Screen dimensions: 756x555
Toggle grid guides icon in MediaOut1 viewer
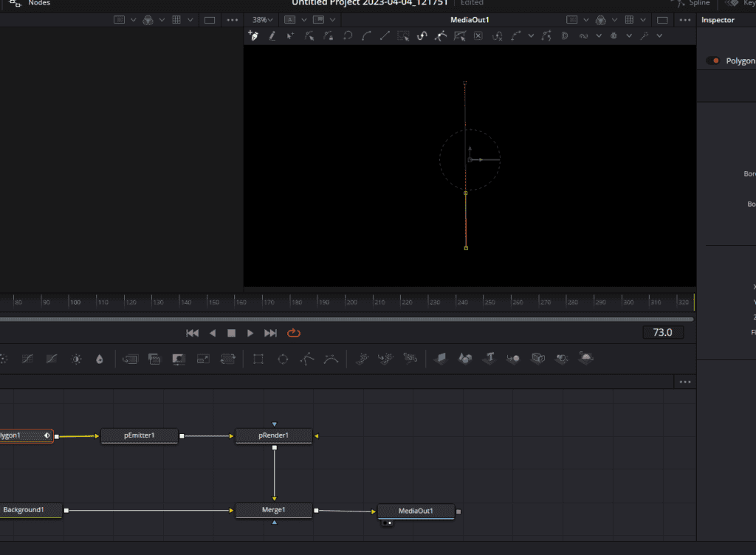pyautogui.click(x=629, y=20)
